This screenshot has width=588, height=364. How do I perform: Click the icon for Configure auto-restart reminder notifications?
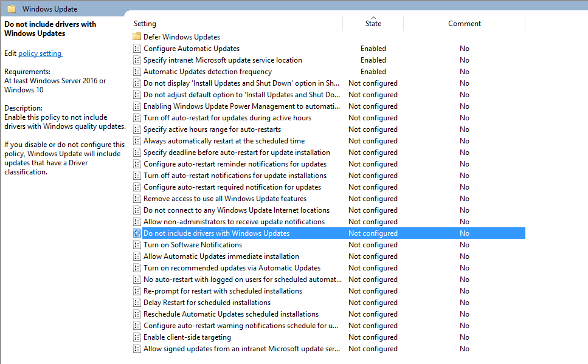pos(137,164)
